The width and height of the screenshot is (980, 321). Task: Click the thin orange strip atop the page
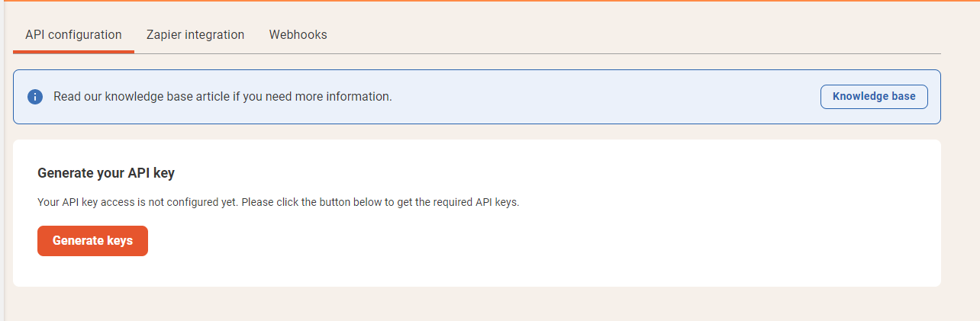click(x=490, y=1)
